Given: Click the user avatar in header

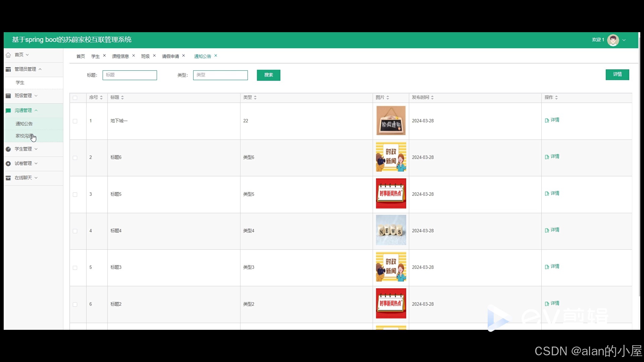Looking at the screenshot, I should (613, 40).
